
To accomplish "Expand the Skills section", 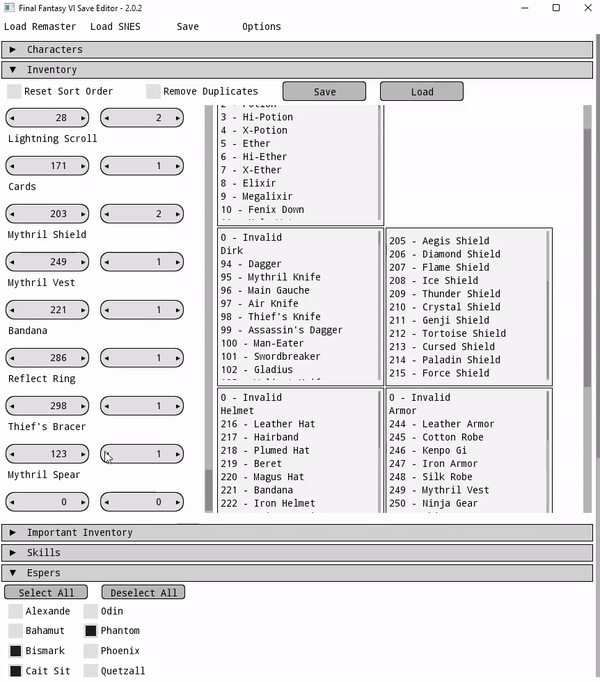I will click(297, 552).
